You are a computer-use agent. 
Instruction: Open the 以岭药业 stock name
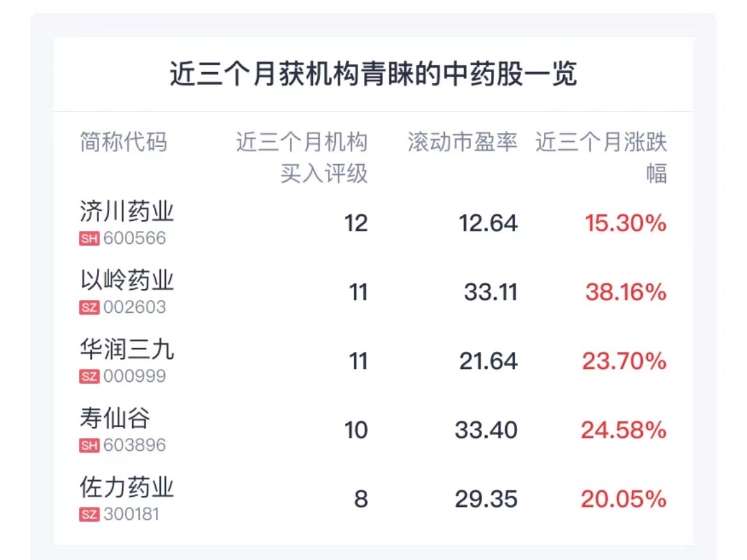click(x=127, y=280)
